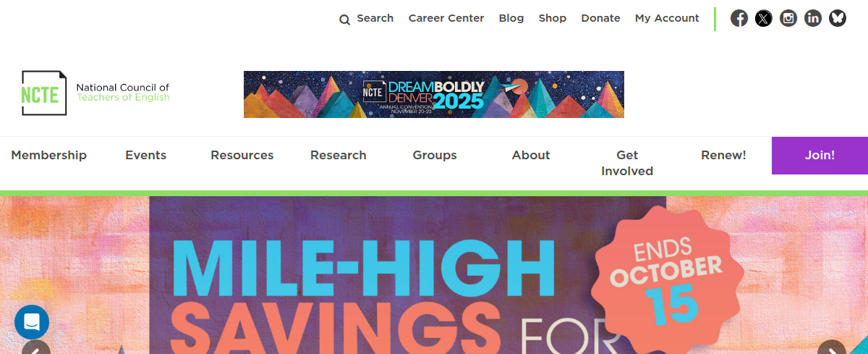Follow the Career Center link
This screenshot has height=354, width=868.
[446, 18]
